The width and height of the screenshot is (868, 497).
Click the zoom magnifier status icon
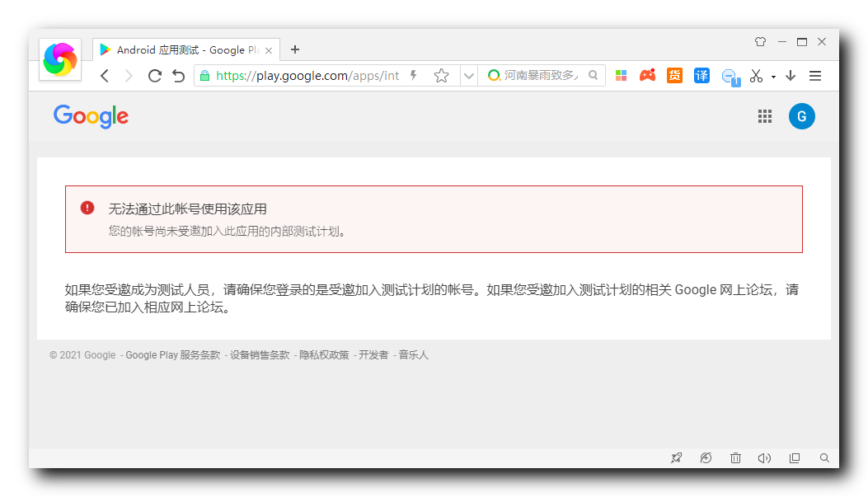pos(824,457)
